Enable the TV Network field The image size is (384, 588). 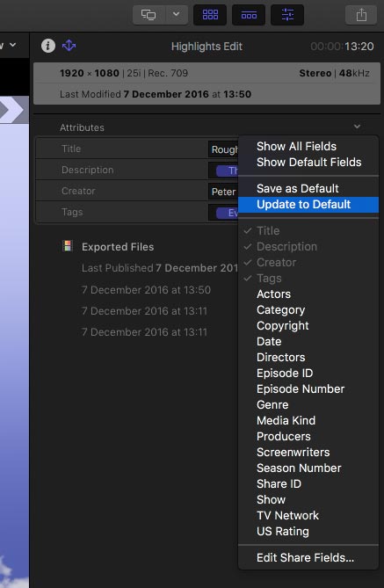pos(308,515)
